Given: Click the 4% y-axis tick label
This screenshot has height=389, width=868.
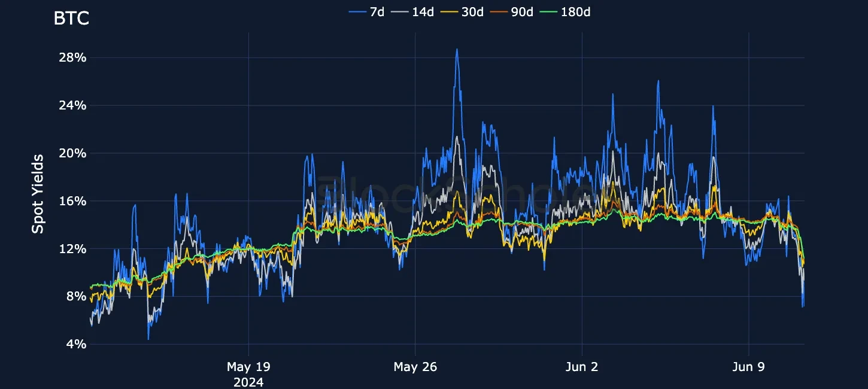Looking at the screenshot, I should point(77,344).
